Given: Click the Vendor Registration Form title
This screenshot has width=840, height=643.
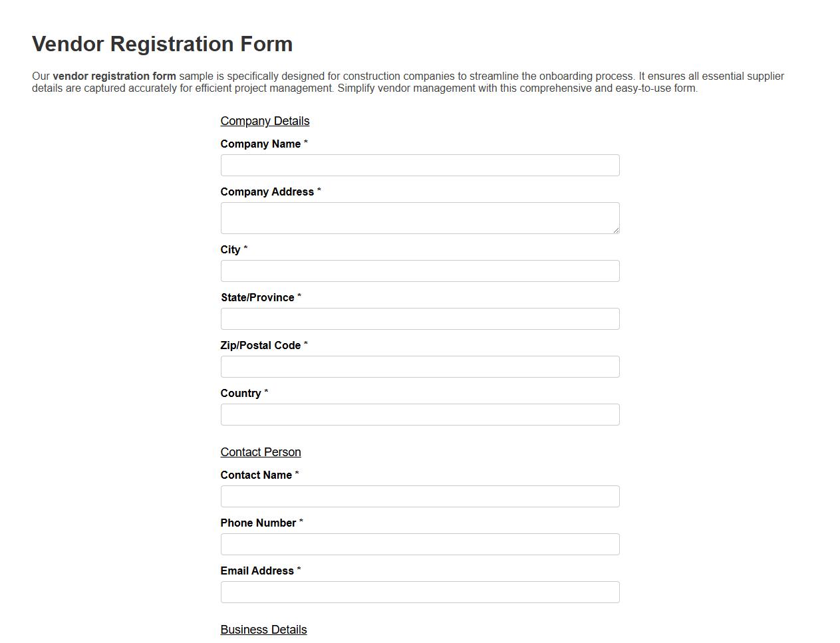Looking at the screenshot, I should tap(162, 44).
